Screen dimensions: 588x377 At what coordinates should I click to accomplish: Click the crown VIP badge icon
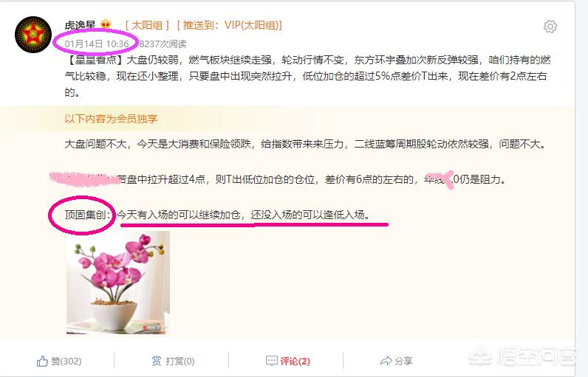(106, 24)
